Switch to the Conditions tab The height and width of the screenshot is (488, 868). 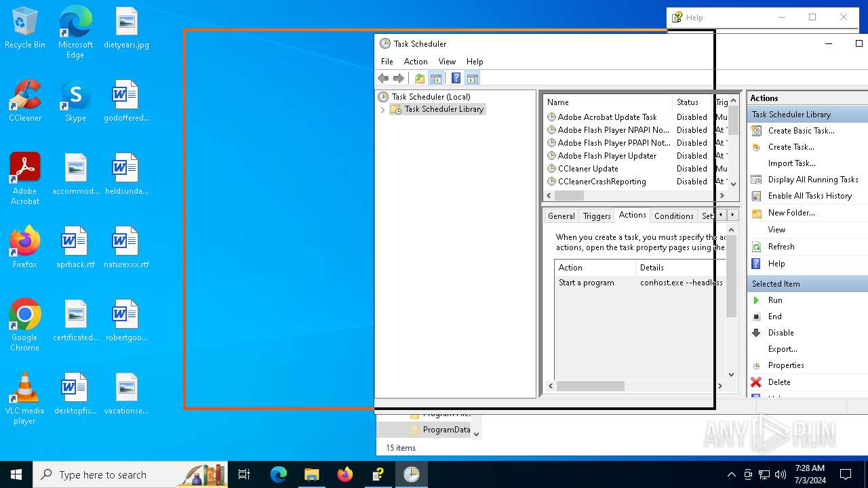pos(674,216)
